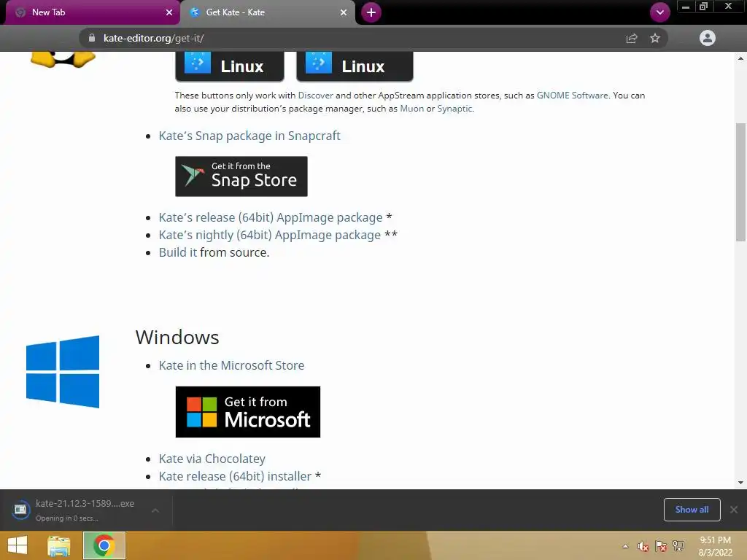This screenshot has width=747, height=560.
Task: Click the page scrollbar thumb
Action: [x=740, y=182]
